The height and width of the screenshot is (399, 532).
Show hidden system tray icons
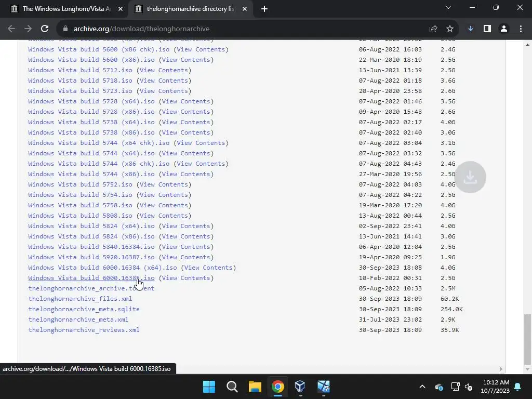coord(422,387)
